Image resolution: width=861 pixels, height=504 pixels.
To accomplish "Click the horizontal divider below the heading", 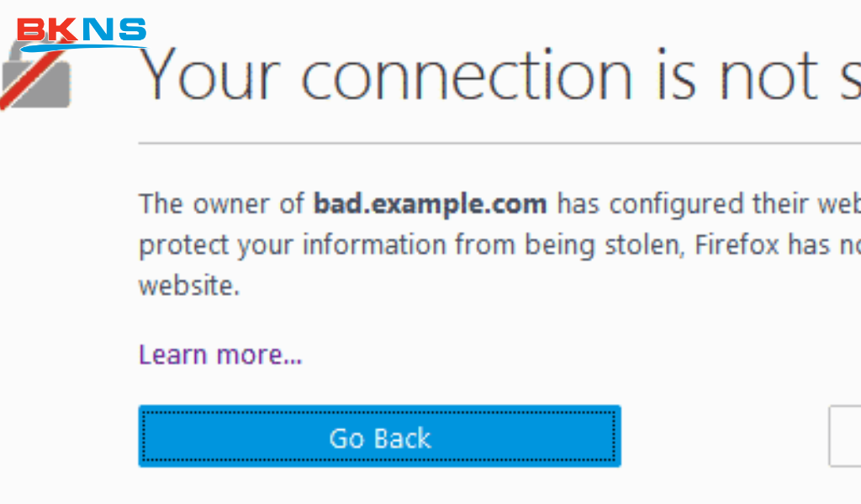I will pos(496,144).
